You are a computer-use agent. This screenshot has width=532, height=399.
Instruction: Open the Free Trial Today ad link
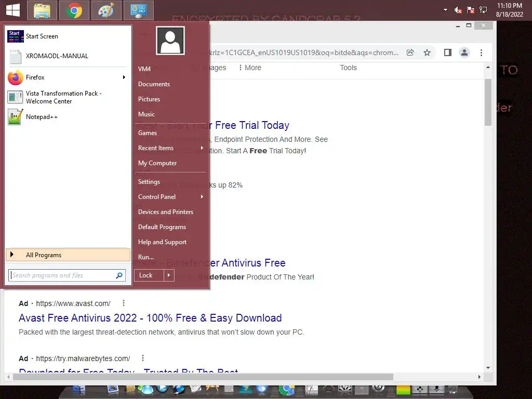point(249,125)
